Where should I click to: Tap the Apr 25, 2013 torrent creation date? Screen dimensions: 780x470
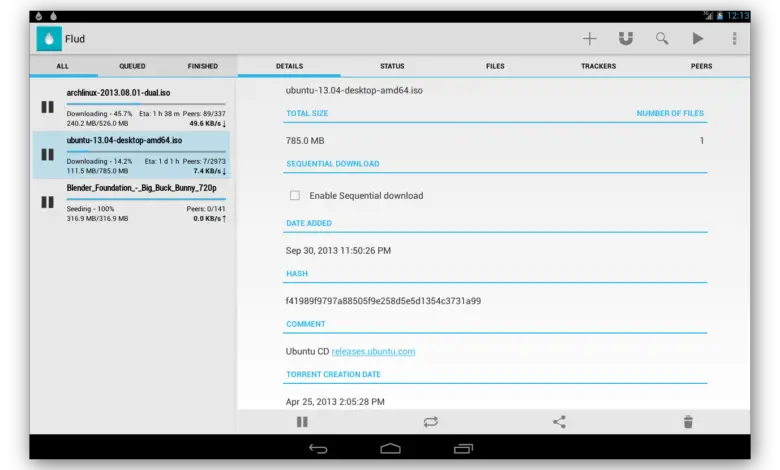(x=335, y=401)
